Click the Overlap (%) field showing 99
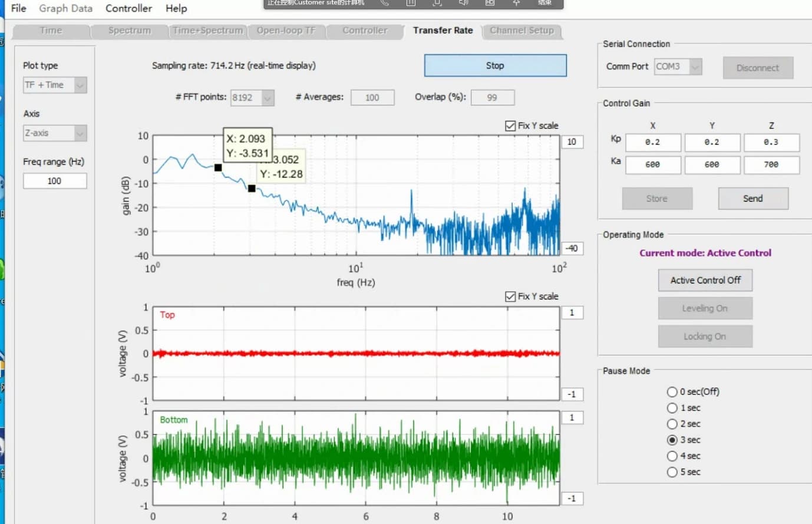 493,98
